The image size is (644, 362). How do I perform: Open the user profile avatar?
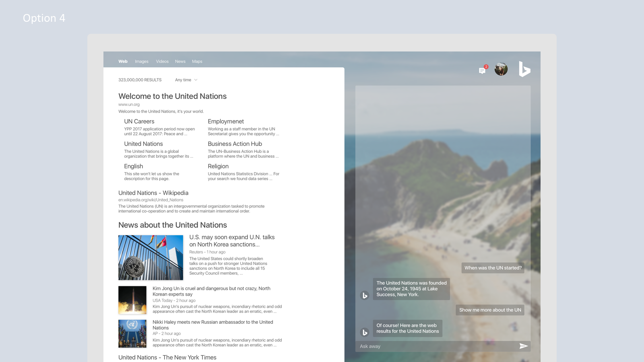(501, 69)
